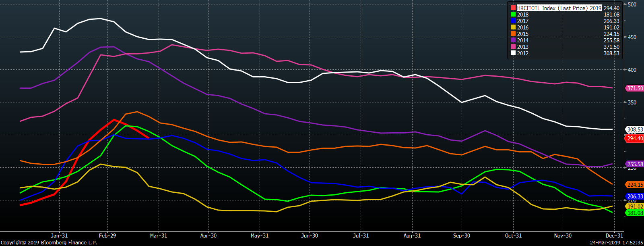Screen dimensions: 644x246
Task: Click the blue 2017 legend swatch
Action: [x=513, y=21]
